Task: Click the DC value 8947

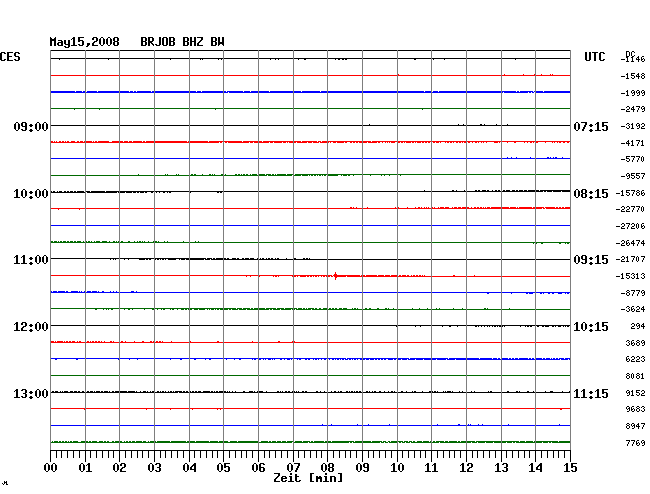Action: pos(635,426)
